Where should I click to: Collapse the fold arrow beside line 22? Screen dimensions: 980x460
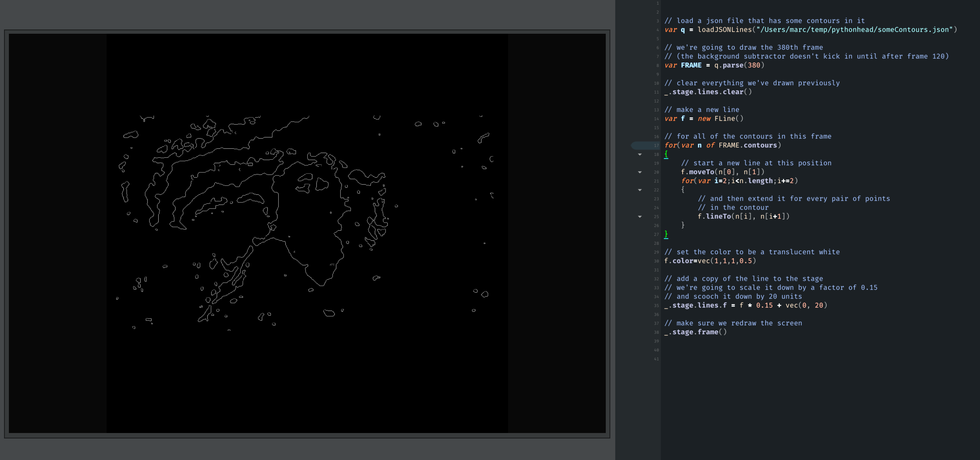point(640,190)
